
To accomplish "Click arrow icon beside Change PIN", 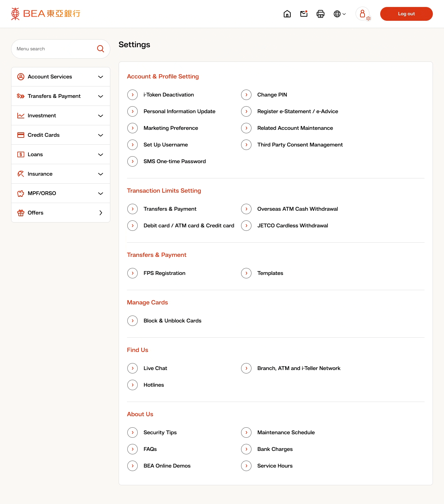I will tap(246, 95).
